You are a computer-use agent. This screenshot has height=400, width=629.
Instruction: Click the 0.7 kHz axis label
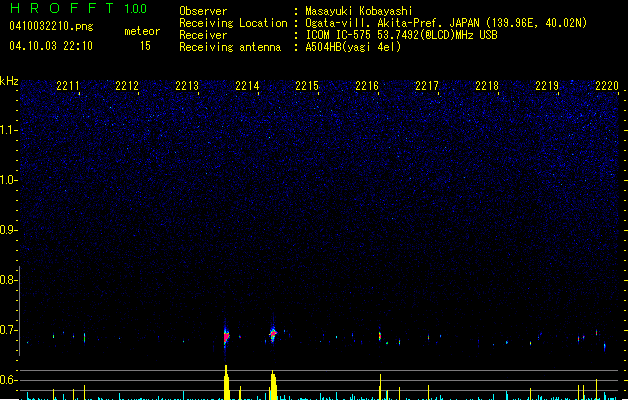click(8, 330)
